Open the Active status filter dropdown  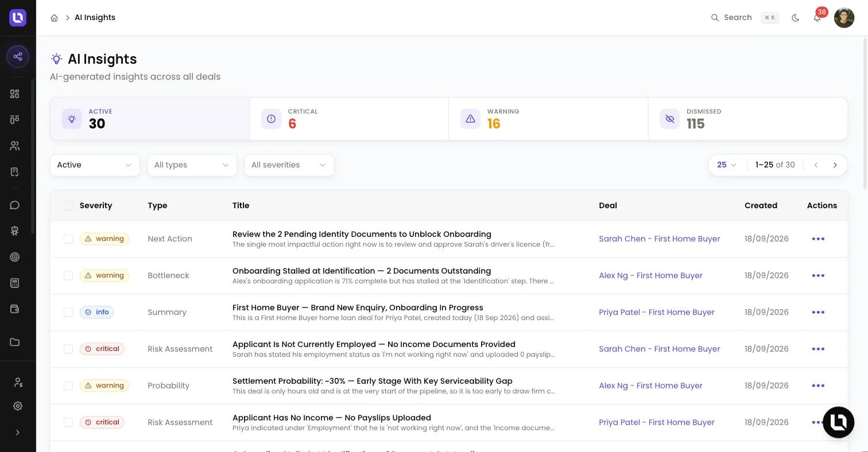95,165
